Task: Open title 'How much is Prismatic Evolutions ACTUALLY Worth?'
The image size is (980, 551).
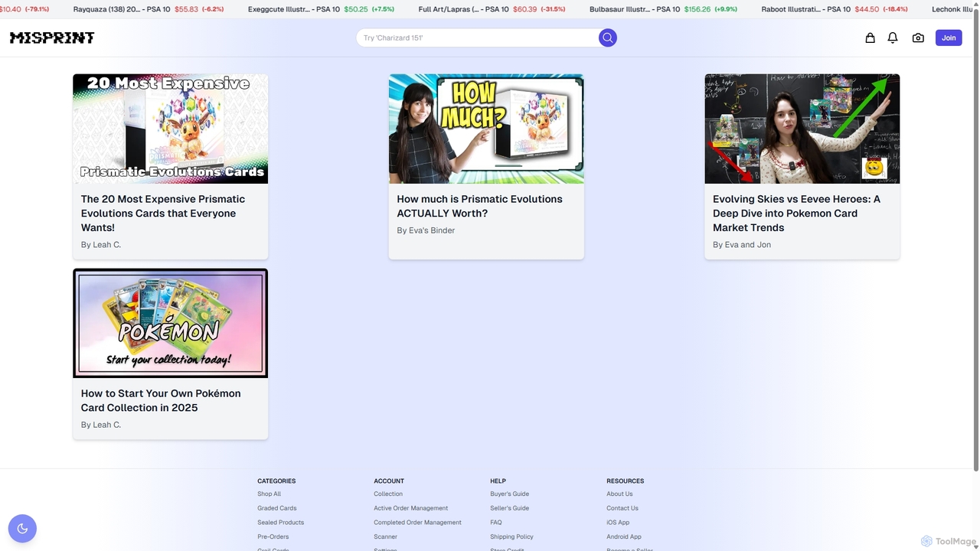Action: pyautogui.click(x=479, y=206)
